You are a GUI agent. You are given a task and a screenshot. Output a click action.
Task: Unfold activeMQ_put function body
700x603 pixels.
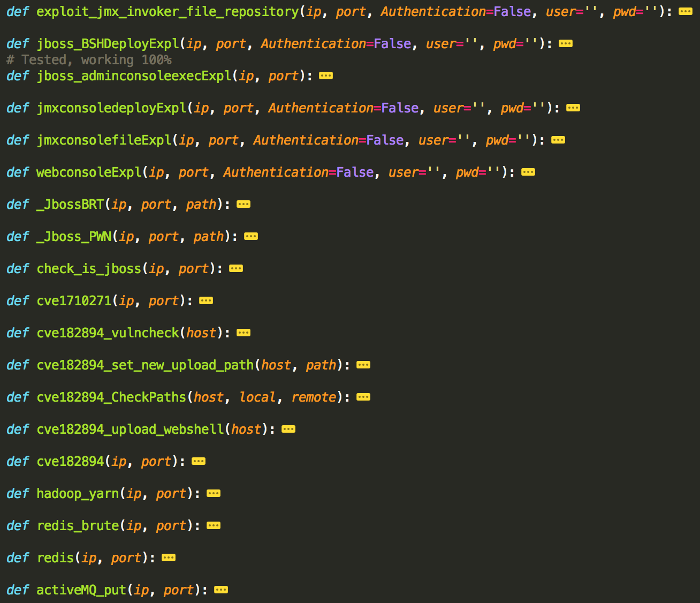point(220,590)
